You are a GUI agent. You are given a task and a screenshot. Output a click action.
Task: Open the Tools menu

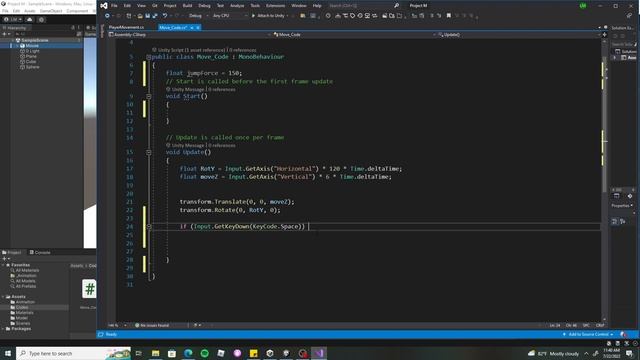pos(255,6)
